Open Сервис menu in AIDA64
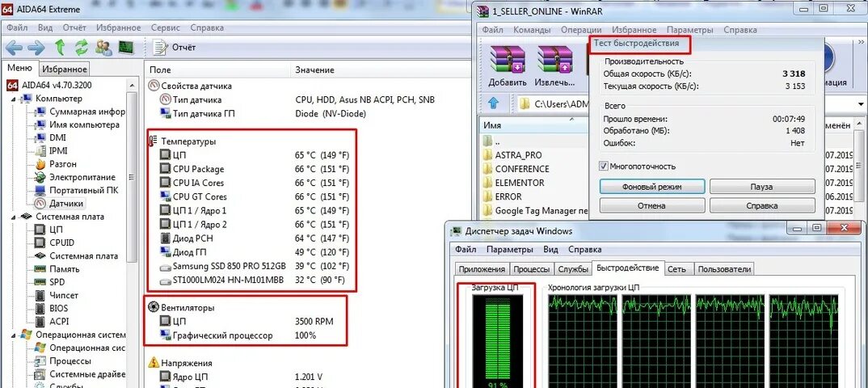The height and width of the screenshot is (388, 868). click(166, 27)
